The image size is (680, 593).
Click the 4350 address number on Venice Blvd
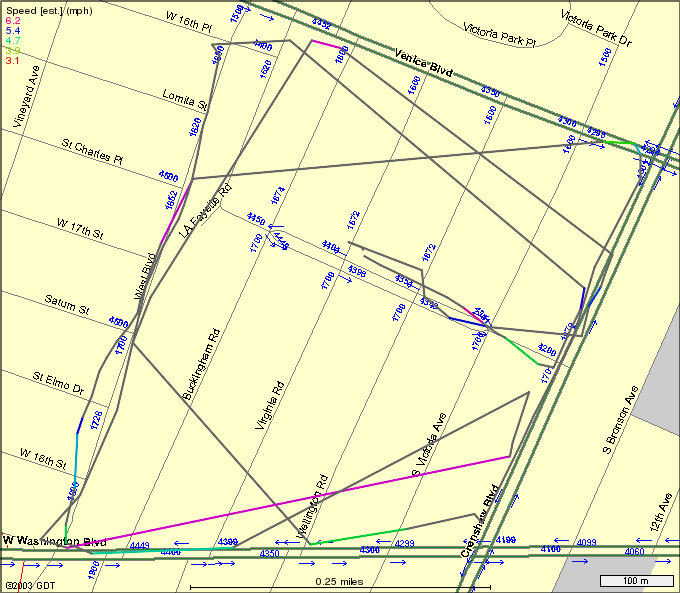click(490, 91)
